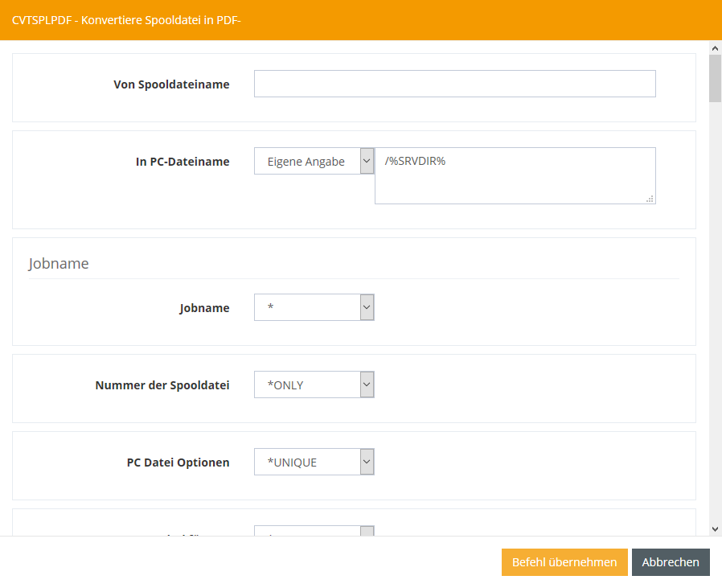Click the scrollbar down arrow
722x588 pixels.
715,528
